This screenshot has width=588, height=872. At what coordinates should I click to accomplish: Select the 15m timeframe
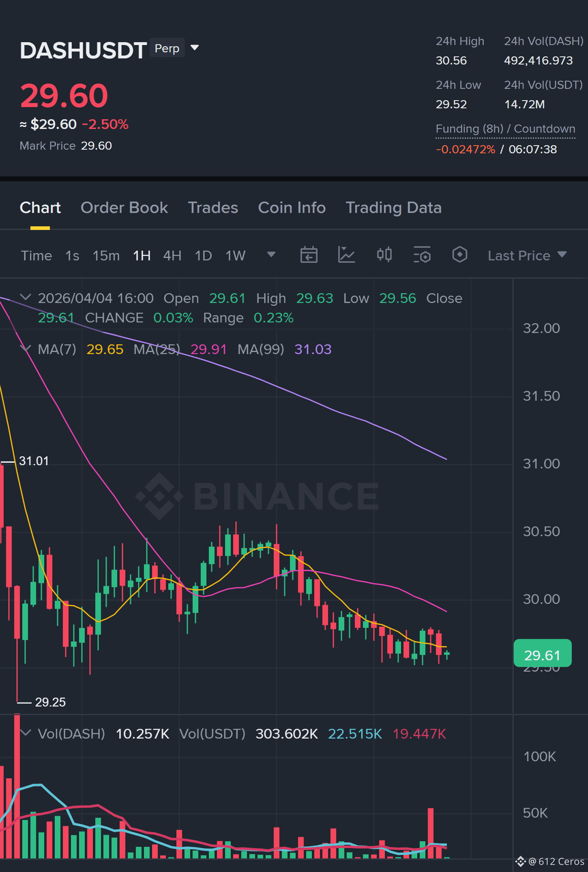pos(106,256)
